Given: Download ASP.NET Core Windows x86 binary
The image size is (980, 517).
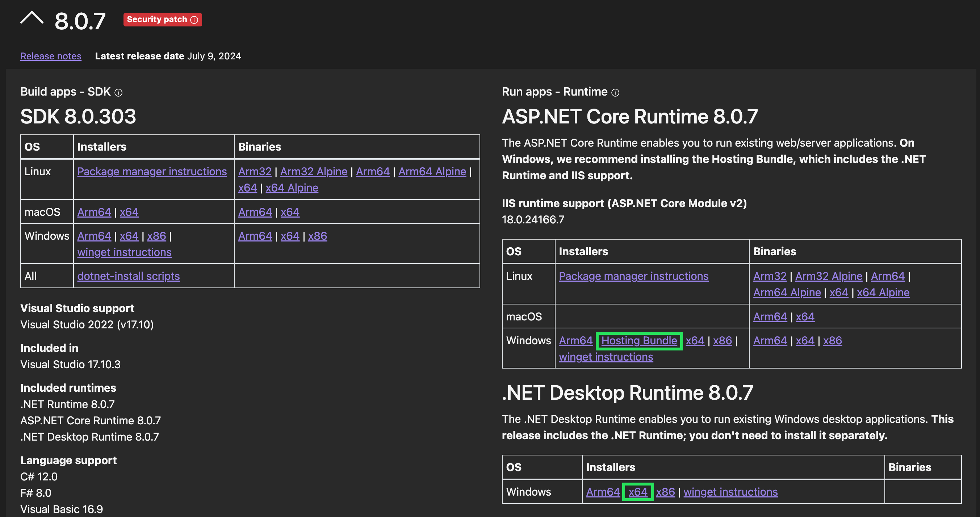Looking at the screenshot, I should [x=833, y=340].
